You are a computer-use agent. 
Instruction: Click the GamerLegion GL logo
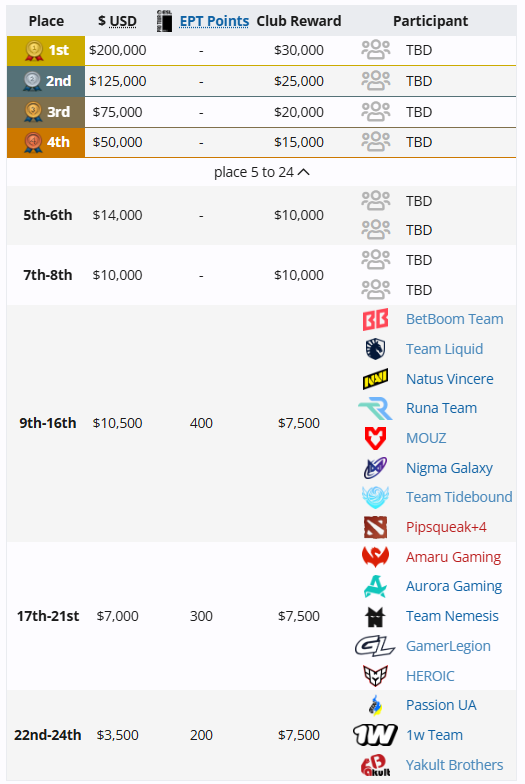click(x=376, y=646)
